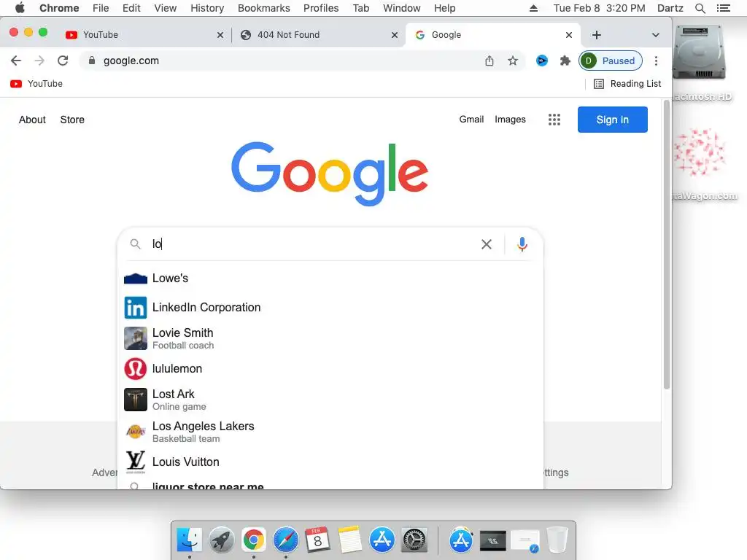Click the voice search microphone

point(522,244)
